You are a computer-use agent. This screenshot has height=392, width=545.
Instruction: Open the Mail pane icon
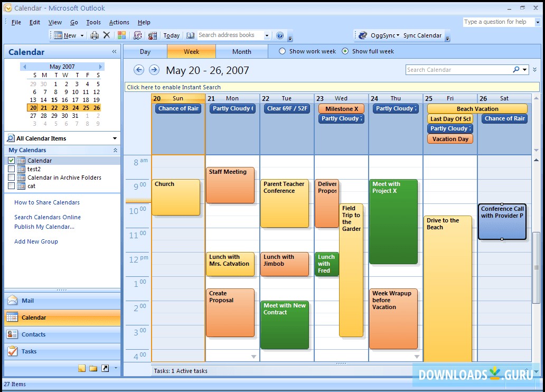tap(12, 301)
